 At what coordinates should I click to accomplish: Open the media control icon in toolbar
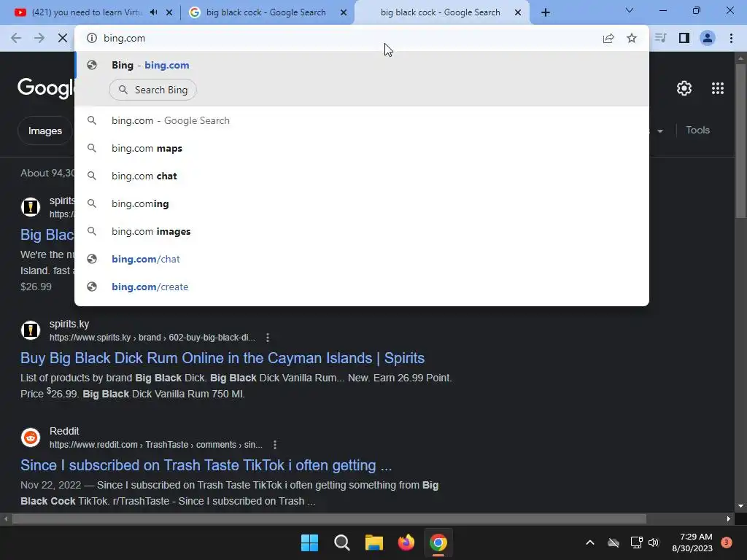point(660,38)
